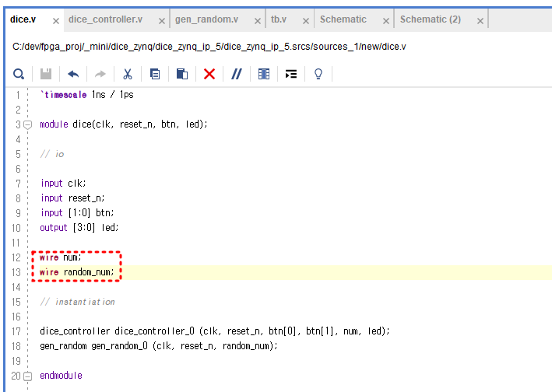Click line number 17 in gutter
The image size is (552, 392).
tap(16, 331)
